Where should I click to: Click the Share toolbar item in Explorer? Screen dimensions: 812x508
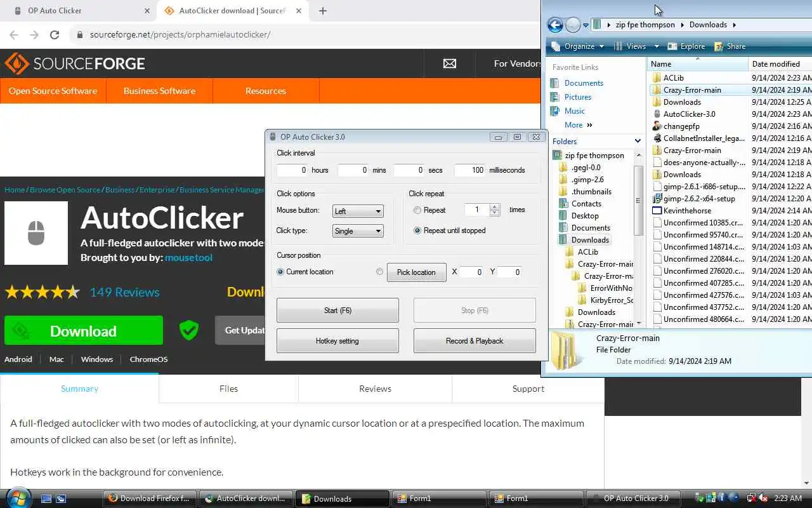pyautogui.click(x=730, y=46)
